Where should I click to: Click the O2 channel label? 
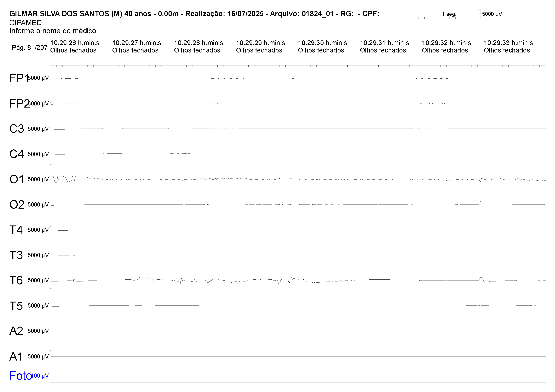(x=17, y=205)
